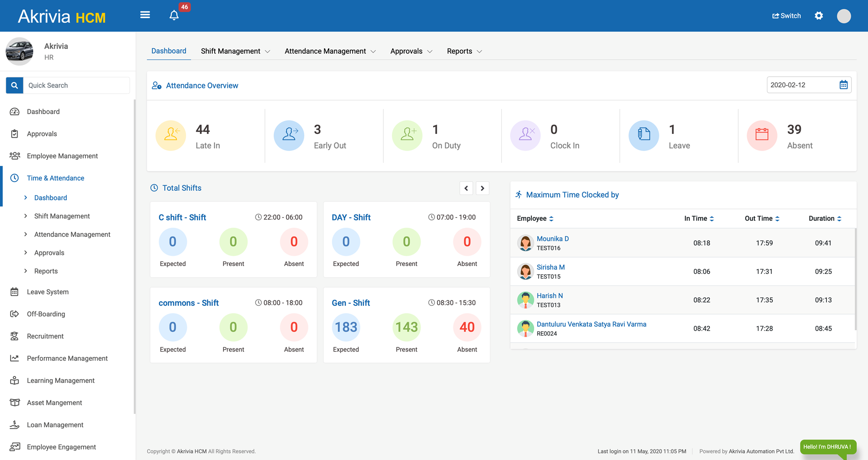Expand Attendance Management top dropdown
Viewport: 868px width, 460px height.
pyautogui.click(x=330, y=51)
